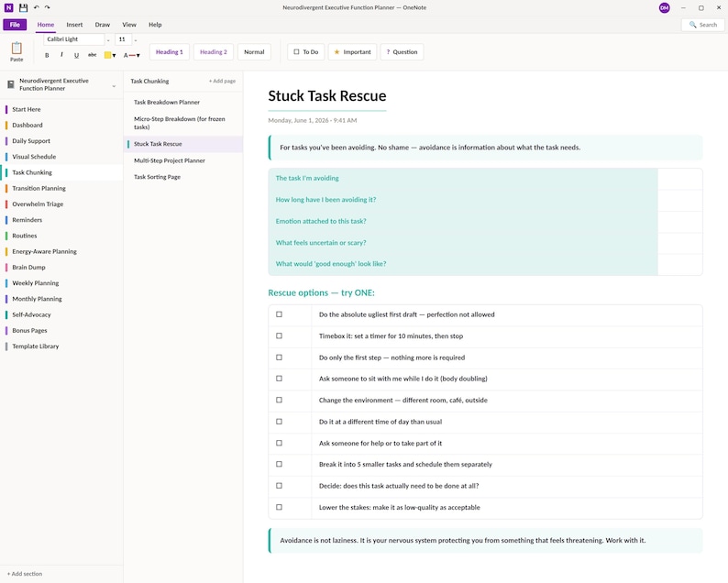Open the font color dropdown arrow
728x583 pixels.
pyautogui.click(x=138, y=56)
